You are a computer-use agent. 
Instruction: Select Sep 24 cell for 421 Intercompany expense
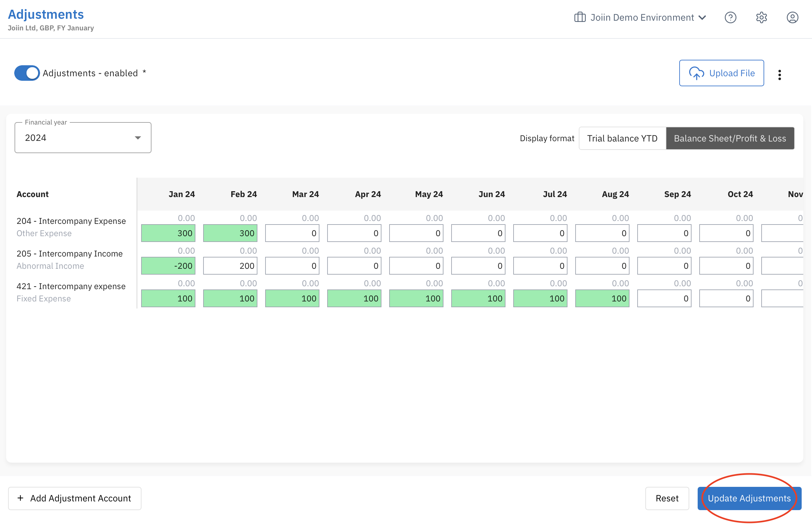664,299
